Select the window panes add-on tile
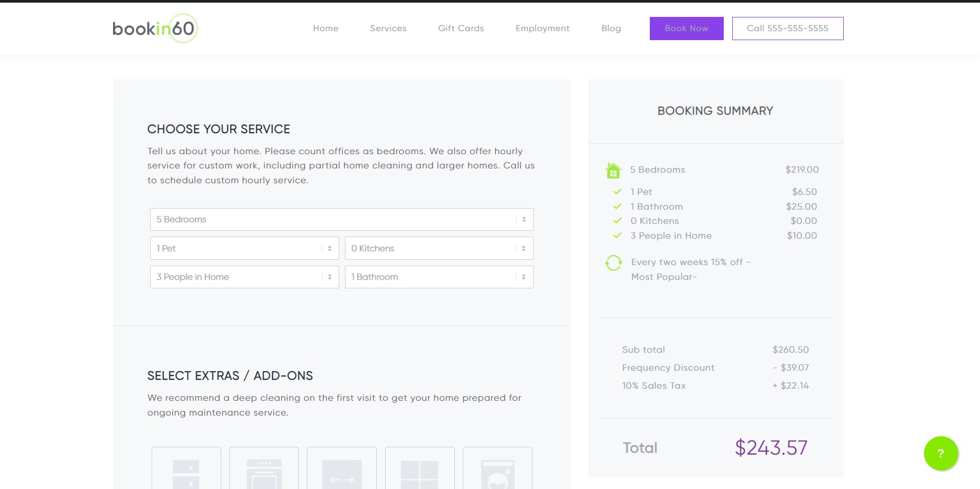The image size is (980, 489). [420, 468]
